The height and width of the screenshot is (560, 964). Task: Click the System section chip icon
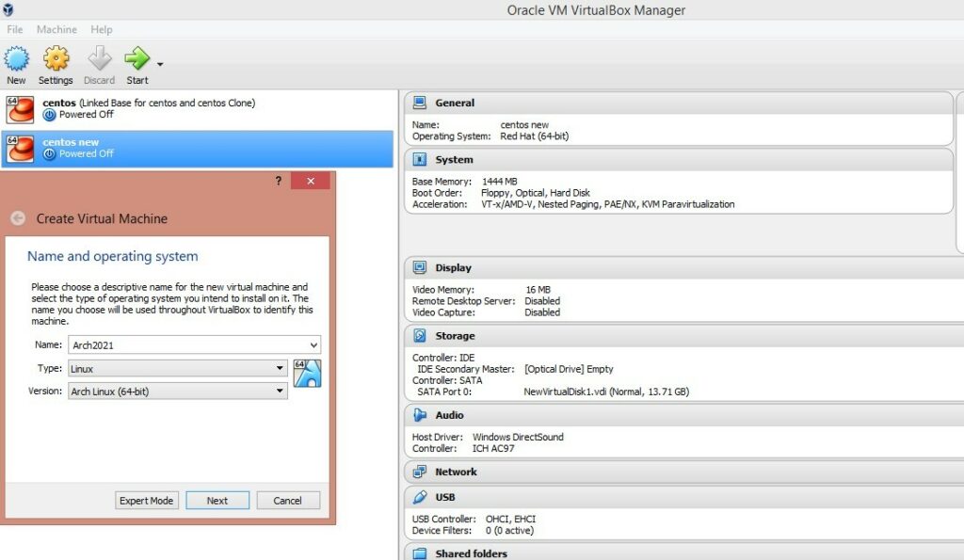pyautogui.click(x=420, y=159)
